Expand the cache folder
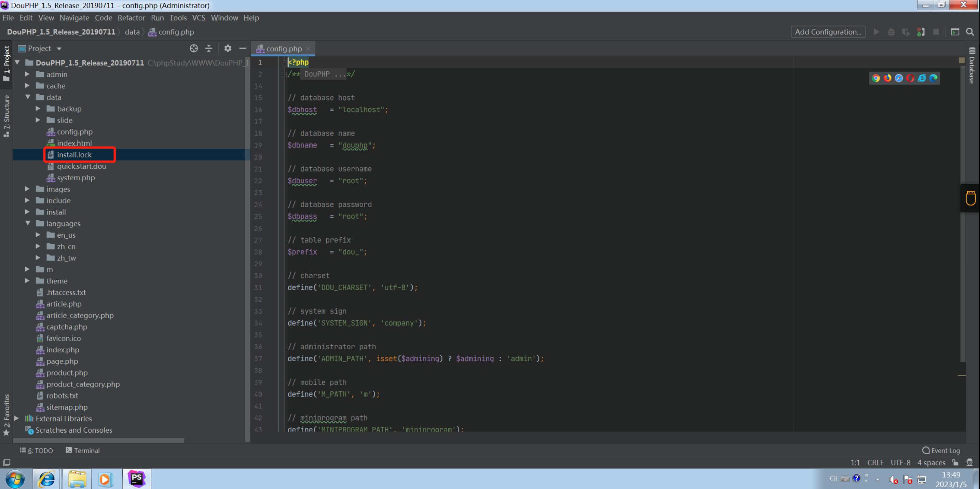This screenshot has width=980, height=489. click(27, 86)
